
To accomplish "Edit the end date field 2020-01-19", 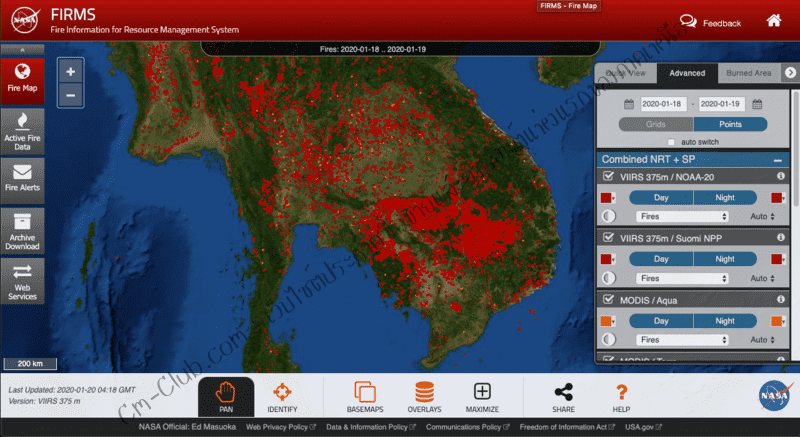I will tap(721, 104).
